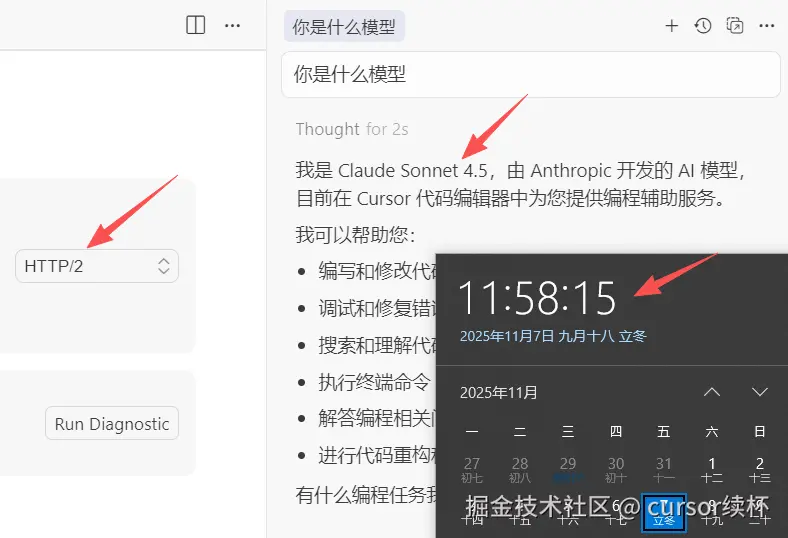Click the 你是什么模型 message input box
Screen dimensions: 788x538
(531, 74)
